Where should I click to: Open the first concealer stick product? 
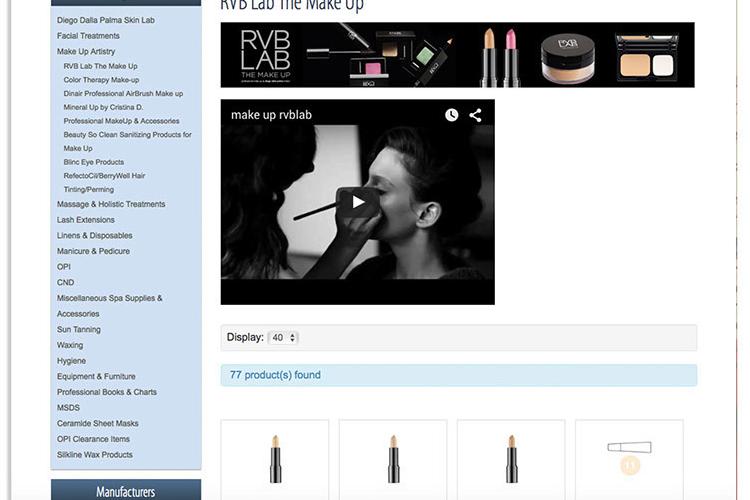pyautogui.click(x=275, y=459)
